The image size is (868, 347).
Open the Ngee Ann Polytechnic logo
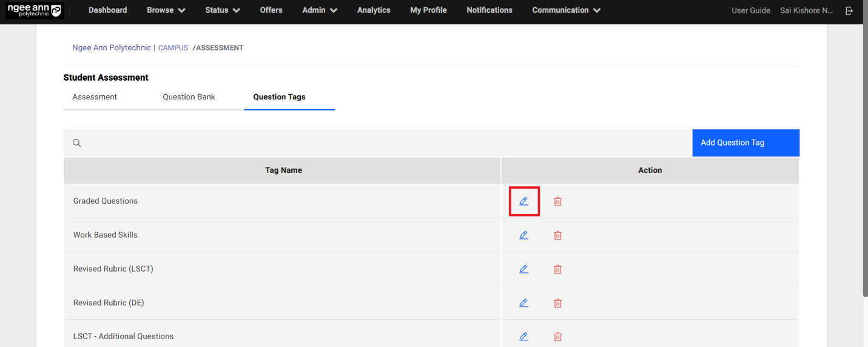pyautogui.click(x=34, y=10)
